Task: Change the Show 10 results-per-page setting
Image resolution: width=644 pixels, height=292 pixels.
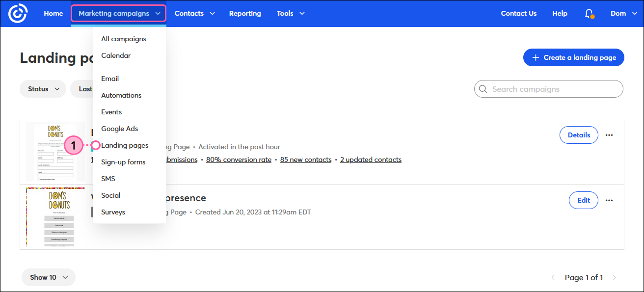Action: (48, 277)
